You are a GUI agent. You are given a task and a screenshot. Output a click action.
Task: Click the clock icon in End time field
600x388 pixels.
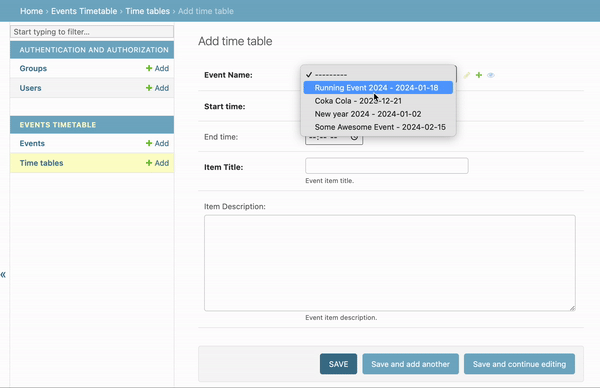[x=354, y=137]
